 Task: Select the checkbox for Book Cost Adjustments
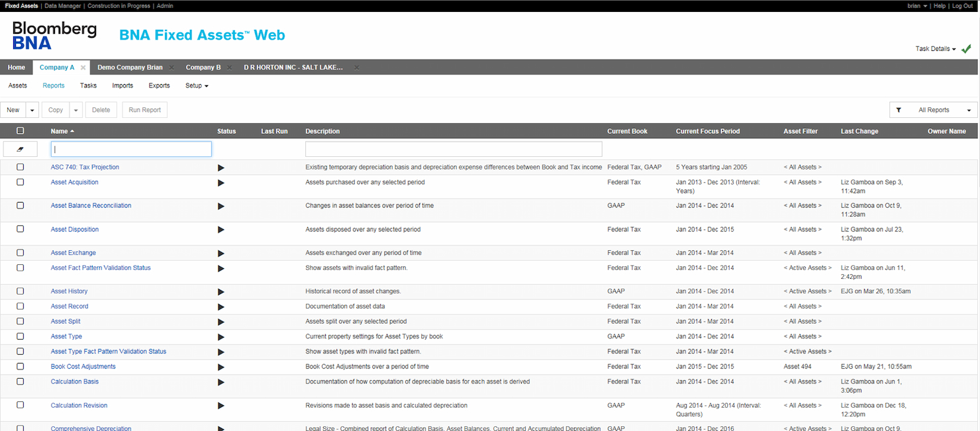[20, 367]
